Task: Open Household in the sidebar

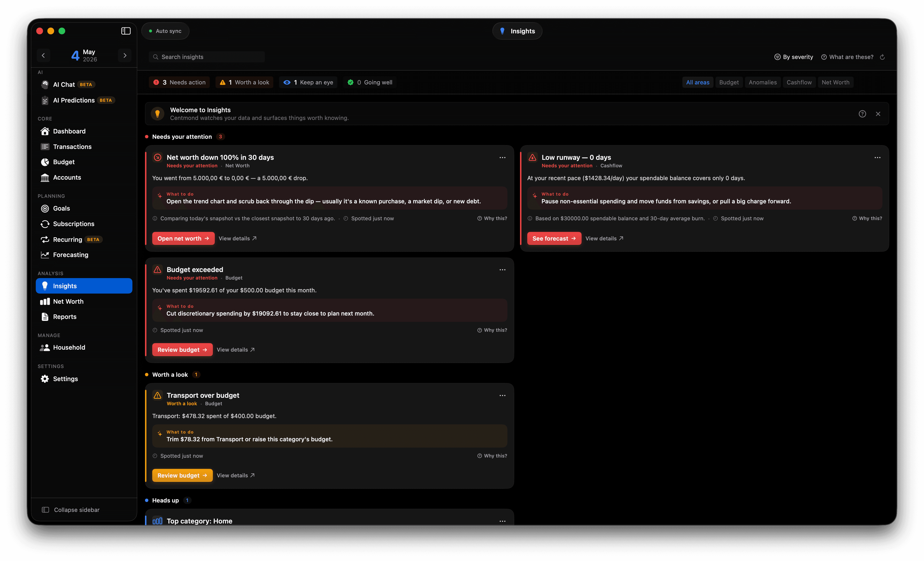Action: 84,347
